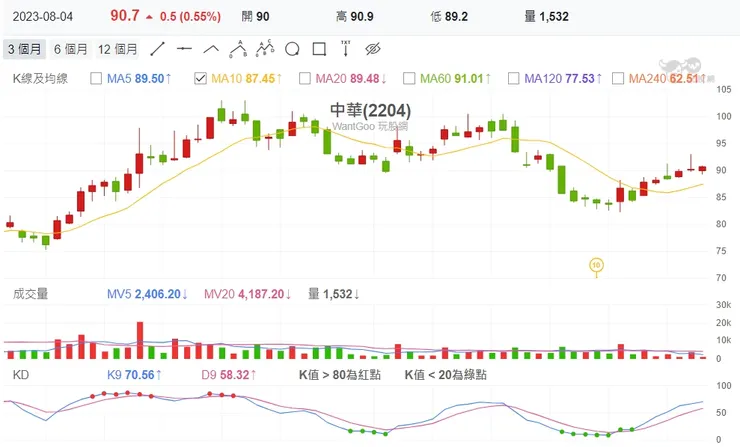740x447 pixels.
Task: Click the D9 58.32 value
Action: coord(229,375)
